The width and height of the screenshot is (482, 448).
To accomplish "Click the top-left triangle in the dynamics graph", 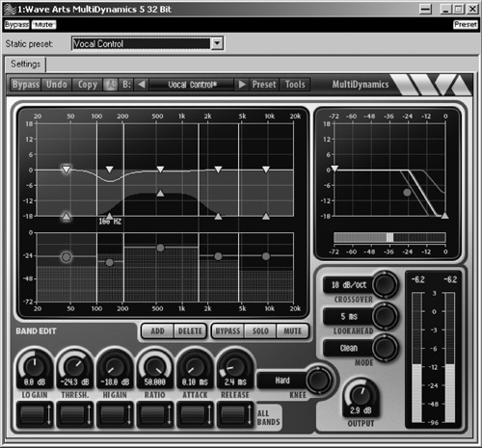I will [x=335, y=169].
